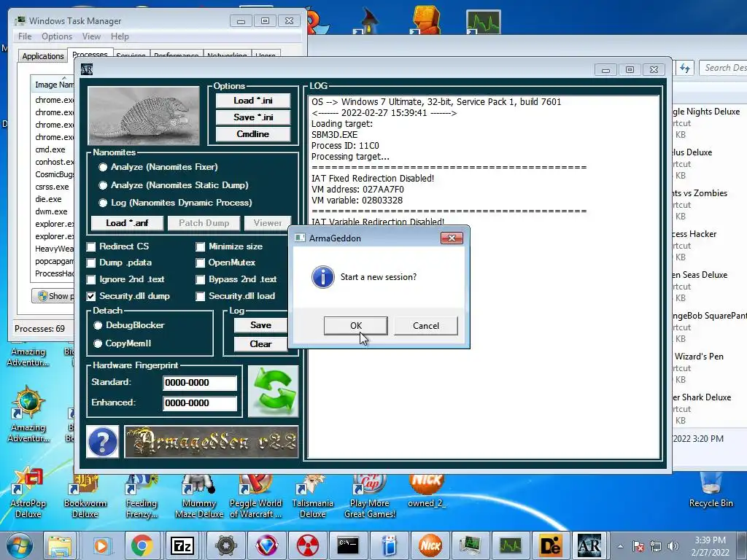Open the DiE (De) taskbar icon

click(549, 545)
